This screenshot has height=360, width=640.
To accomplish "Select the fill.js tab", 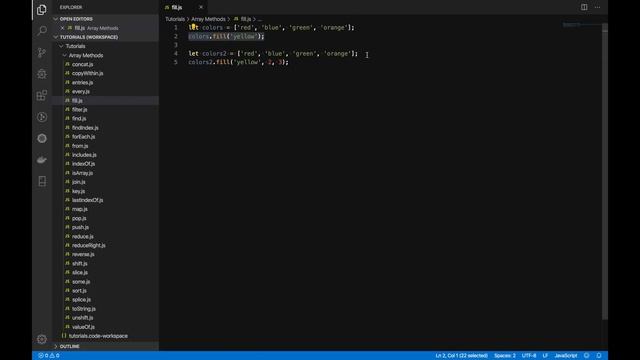I will [x=183, y=7].
